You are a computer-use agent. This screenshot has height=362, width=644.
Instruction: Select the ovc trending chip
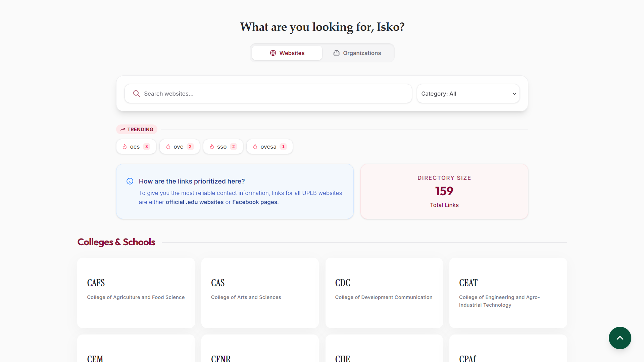tap(180, 147)
